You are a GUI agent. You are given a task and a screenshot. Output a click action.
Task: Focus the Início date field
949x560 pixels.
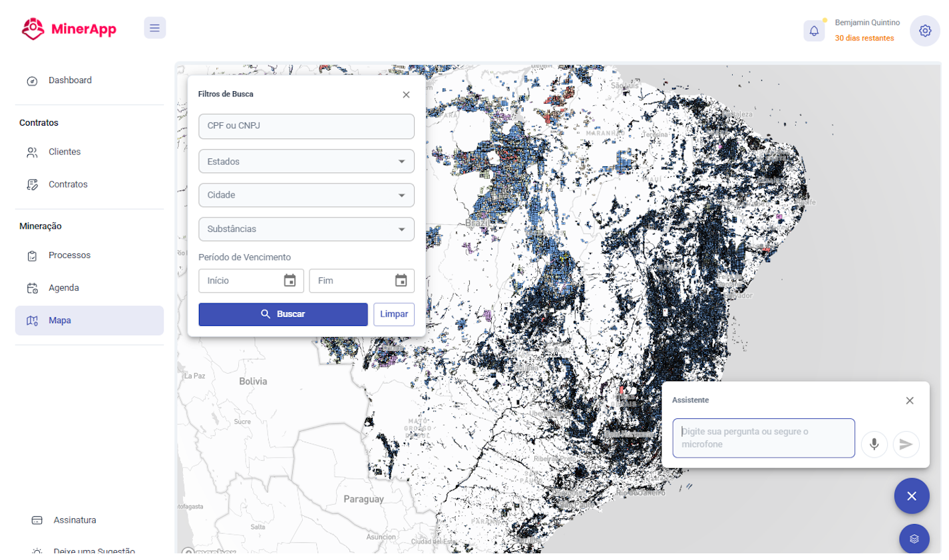click(x=251, y=281)
